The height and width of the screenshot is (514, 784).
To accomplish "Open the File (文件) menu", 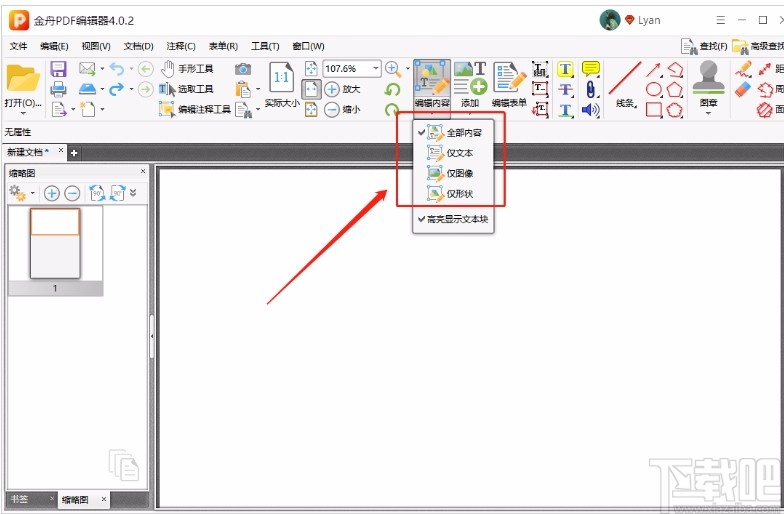I will point(18,46).
